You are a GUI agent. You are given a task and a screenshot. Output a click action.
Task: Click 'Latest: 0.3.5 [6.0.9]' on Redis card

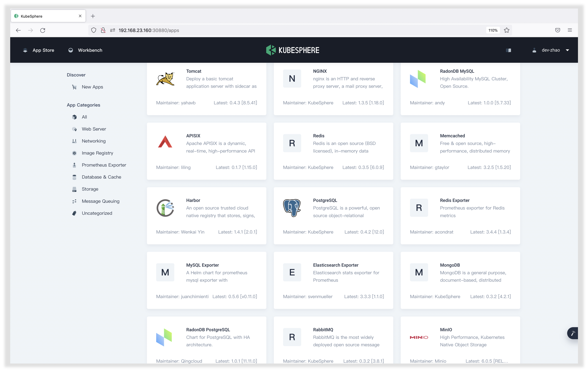tap(363, 167)
